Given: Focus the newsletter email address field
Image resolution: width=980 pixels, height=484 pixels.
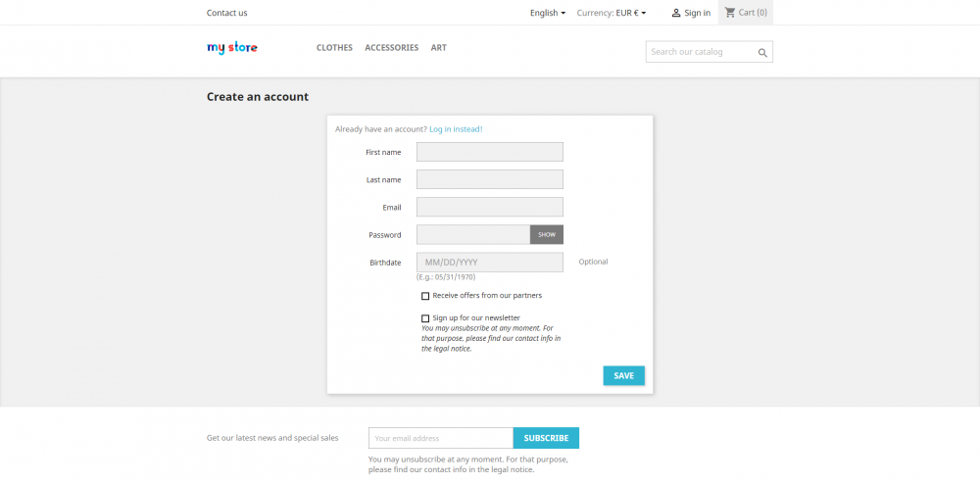Looking at the screenshot, I should 440,438.
